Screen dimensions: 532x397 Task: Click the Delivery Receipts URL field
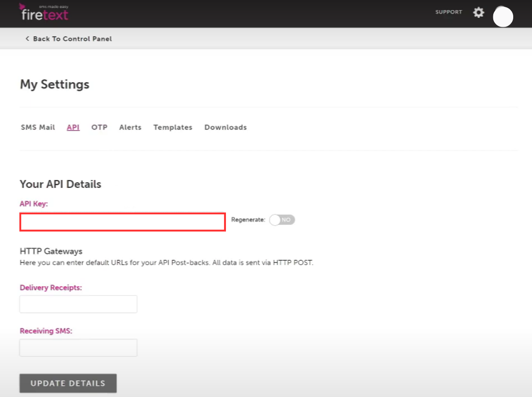click(78, 304)
